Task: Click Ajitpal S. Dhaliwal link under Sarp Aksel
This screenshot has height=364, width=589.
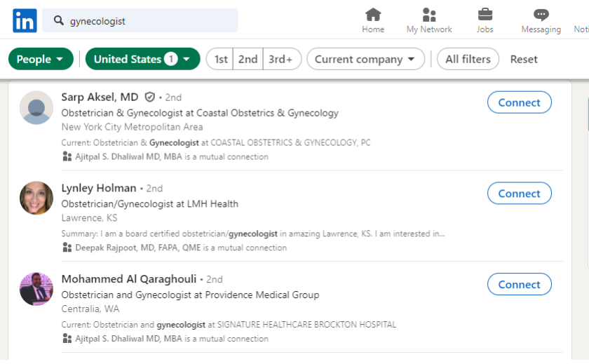Action: click(128, 156)
